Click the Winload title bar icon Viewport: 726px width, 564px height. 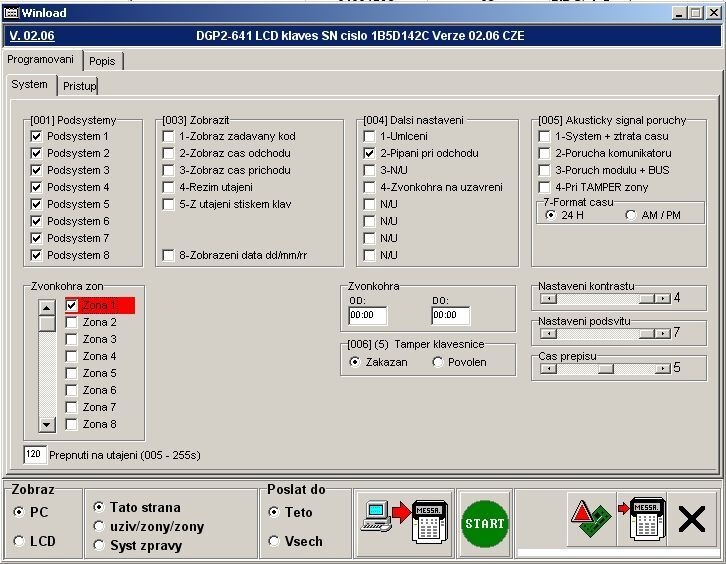[x=12, y=12]
